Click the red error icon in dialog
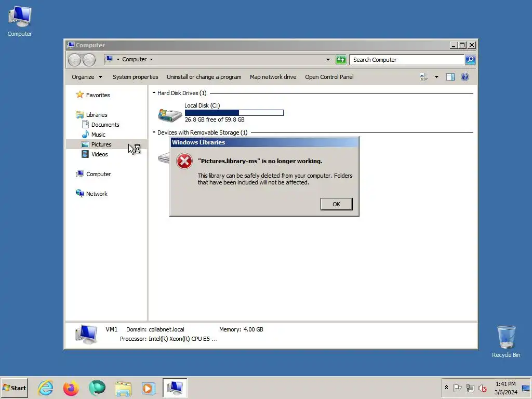Screen dimensions: 532x399 point(184,161)
